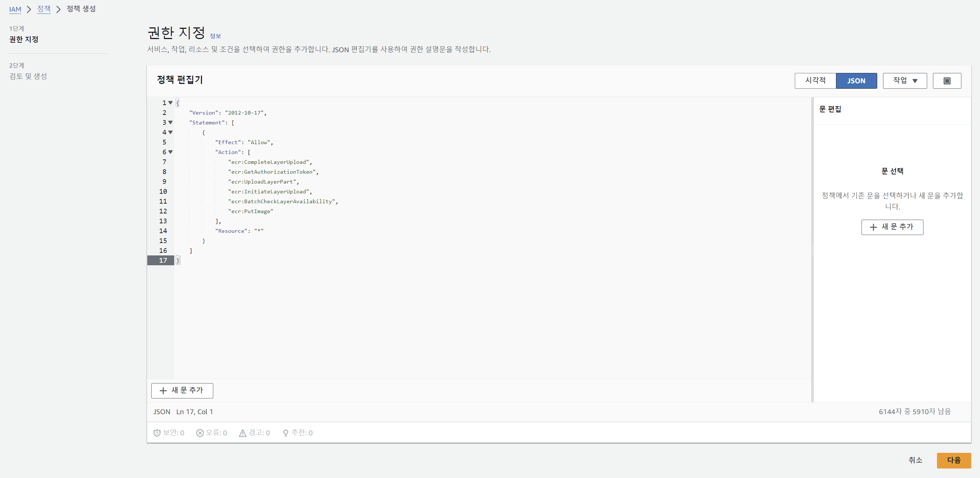Select step 2 검토 및 생성
The height and width of the screenshot is (478, 980).
[28, 76]
